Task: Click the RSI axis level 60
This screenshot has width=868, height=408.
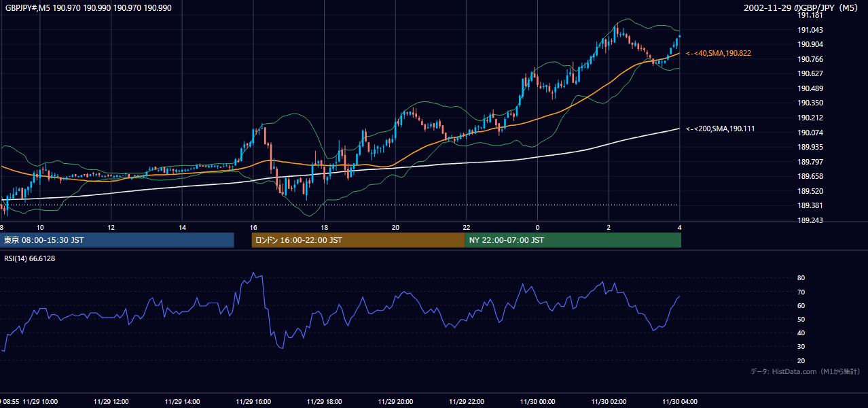Action: [801, 305]
